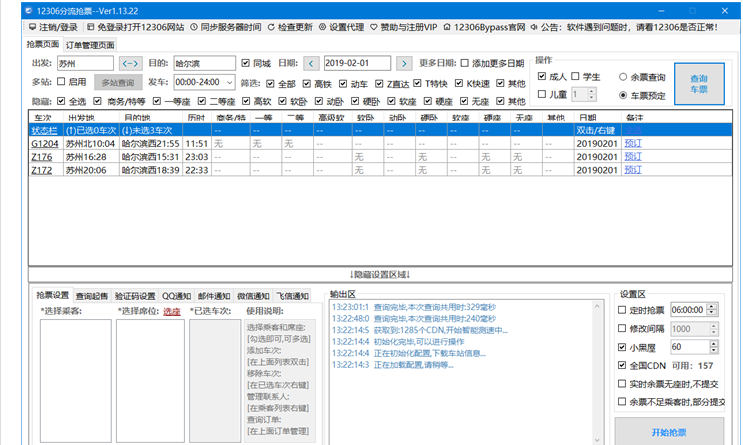Open 设置代理 toolbar item

(341, 27)
